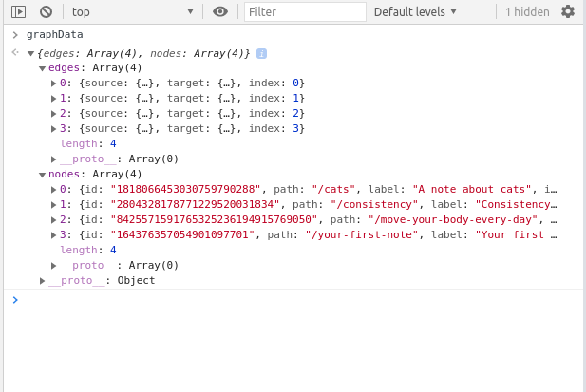Expand node 1 with path "/consistency"
The image size is (586, 392).
[x=53, y=205]
